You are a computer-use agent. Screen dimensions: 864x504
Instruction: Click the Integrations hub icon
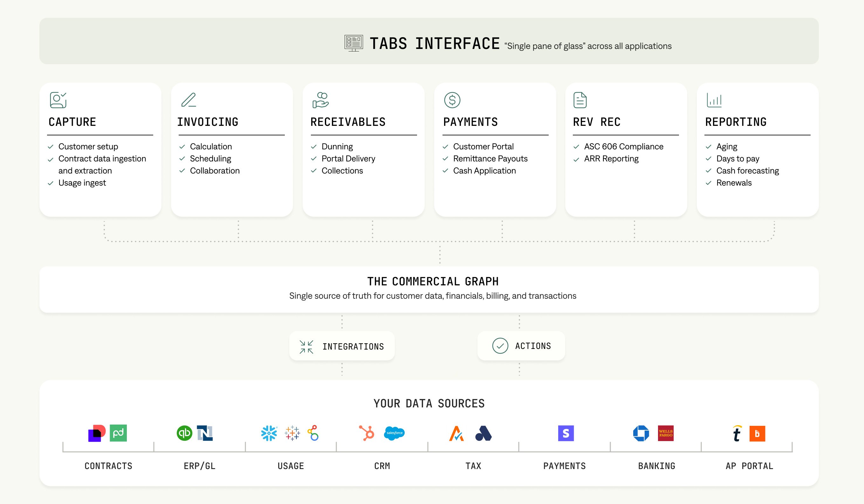click(x=307, y=346)
